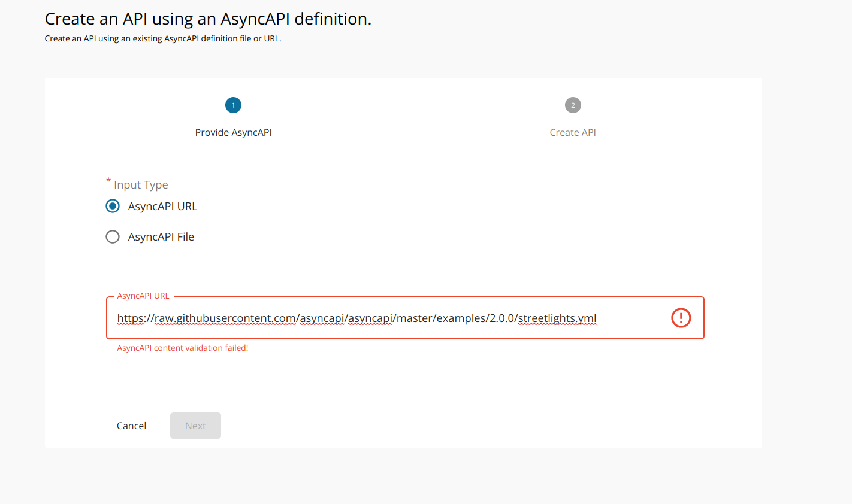Click the step 1 circle indicator
852x504 pixels.
233,105
